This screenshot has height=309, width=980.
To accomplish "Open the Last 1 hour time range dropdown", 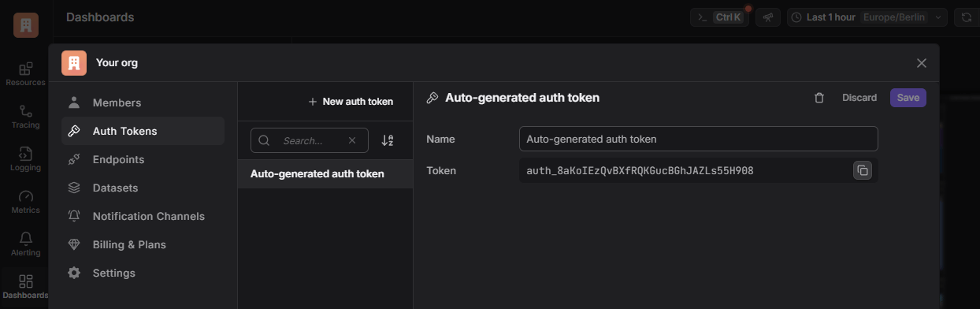I will coord(867,17).
